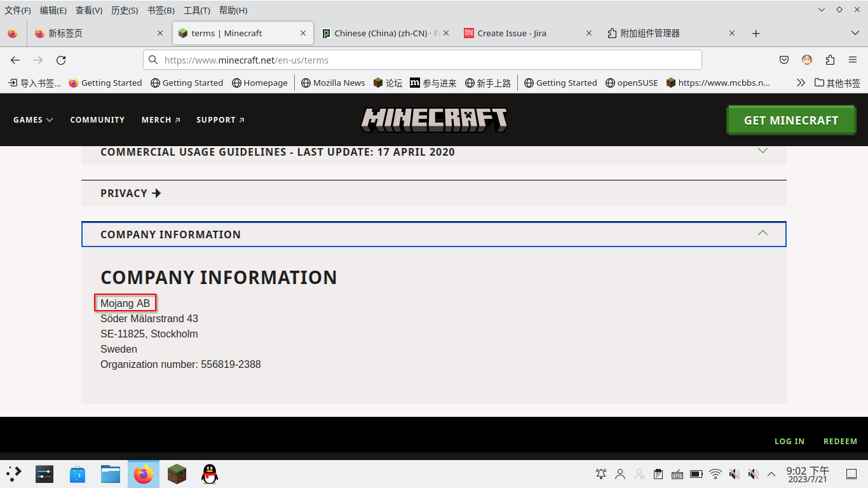Click the address bar URL field
The image size is (868, 488).
click(x=423, y=60)
